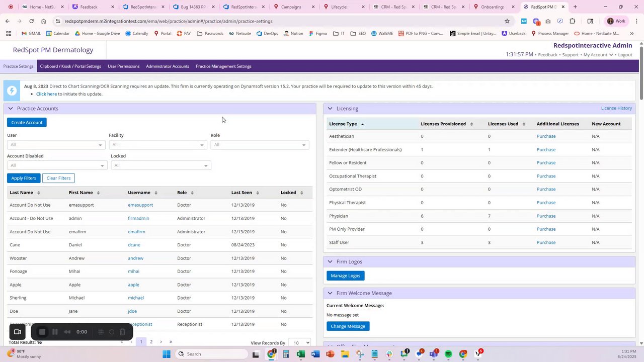Launch Excel from the taskbar
Viewport: 644px width, 362px height.
[301, 354]
